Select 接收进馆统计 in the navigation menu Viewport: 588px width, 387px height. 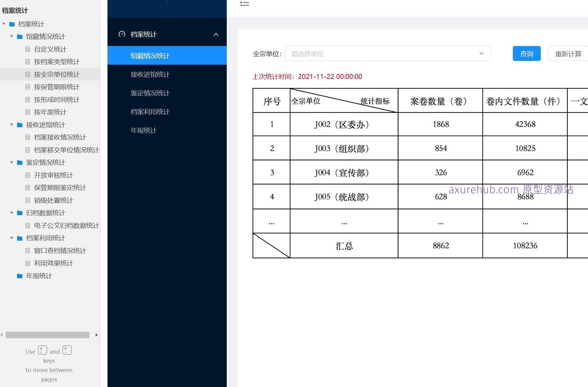pyautogui.click(x=150, y=74)
